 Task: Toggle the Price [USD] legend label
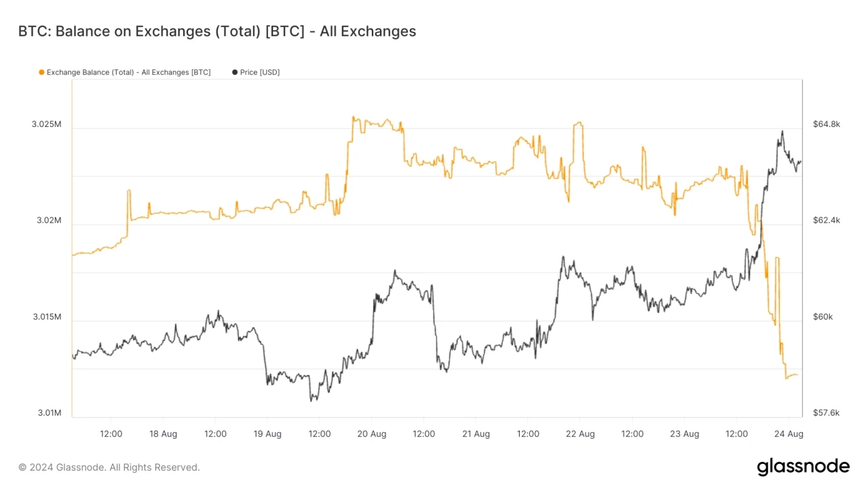click(259, 72)
